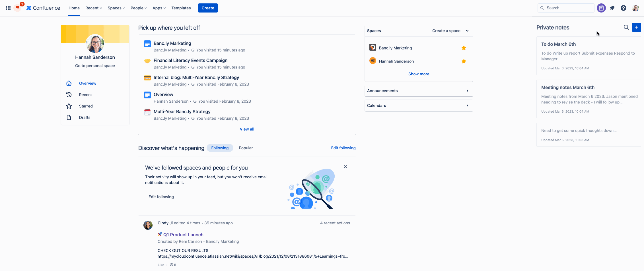This screenshot has width=644, height=271.
Task: Open the app switcher grid icon
Action: (x=8, y=8)
